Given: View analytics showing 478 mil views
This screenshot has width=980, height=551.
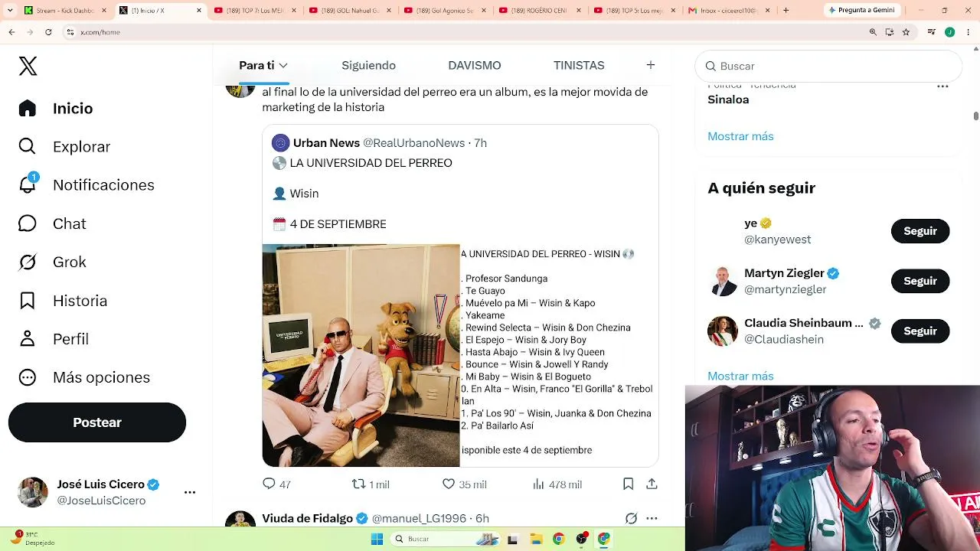Looking at the screenshot, I should point(557,484).
